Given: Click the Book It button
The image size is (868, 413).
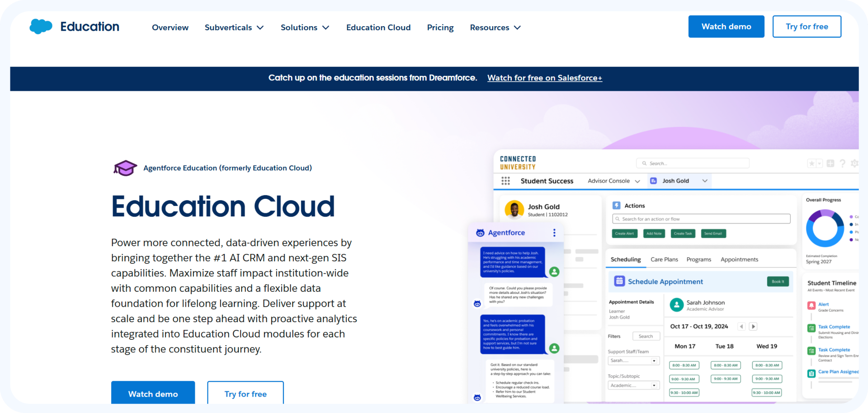Looking at the screenshot, I should [x=778, y=282].
